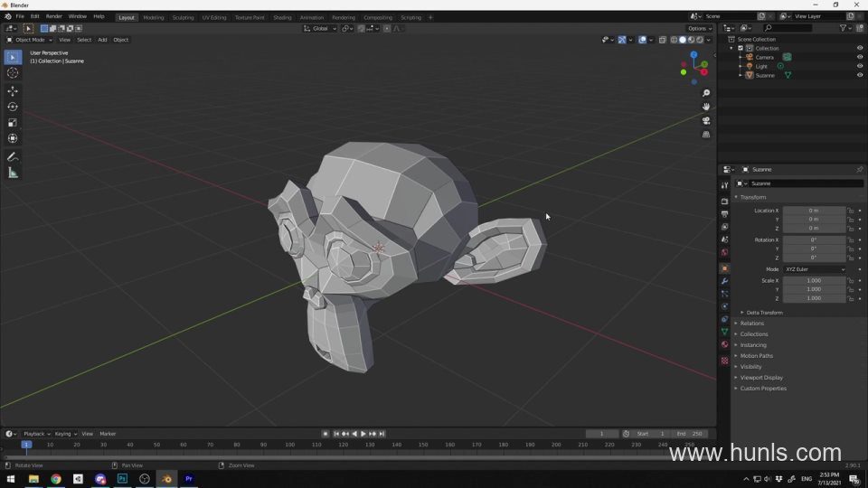Expand the Relations panel
Screen dimensions: 868x488
point(751,324)
